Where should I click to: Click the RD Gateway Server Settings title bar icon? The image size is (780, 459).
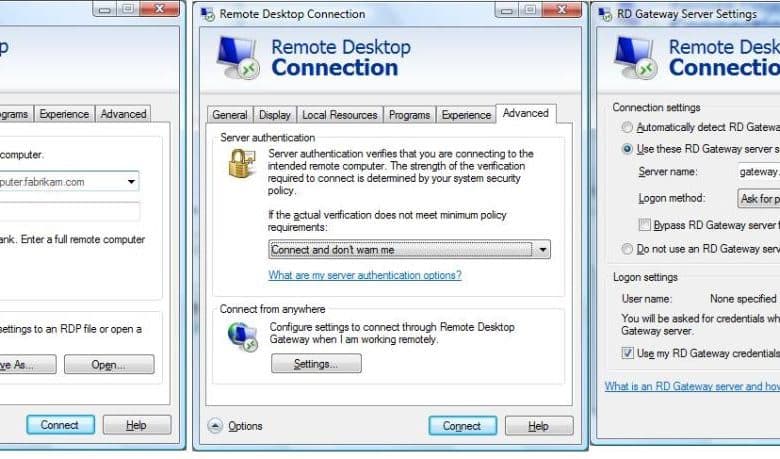(x=605, y=14)
